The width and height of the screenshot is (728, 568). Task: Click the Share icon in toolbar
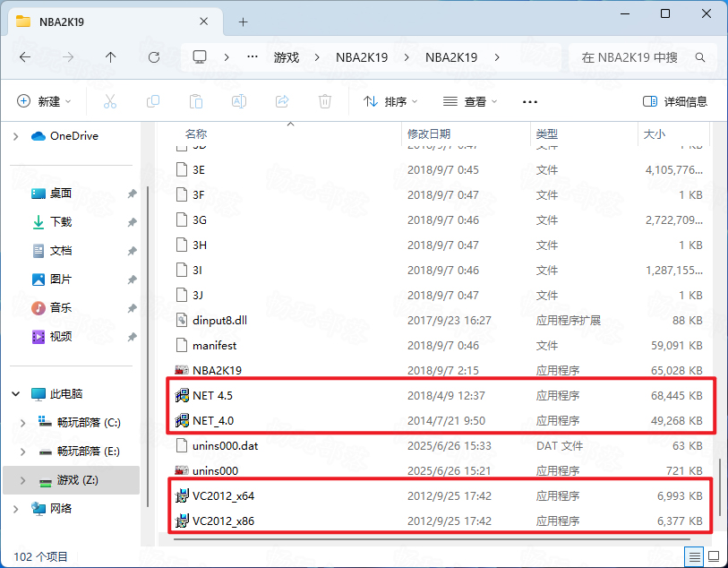pyautogui.click(x=282, y=101)
